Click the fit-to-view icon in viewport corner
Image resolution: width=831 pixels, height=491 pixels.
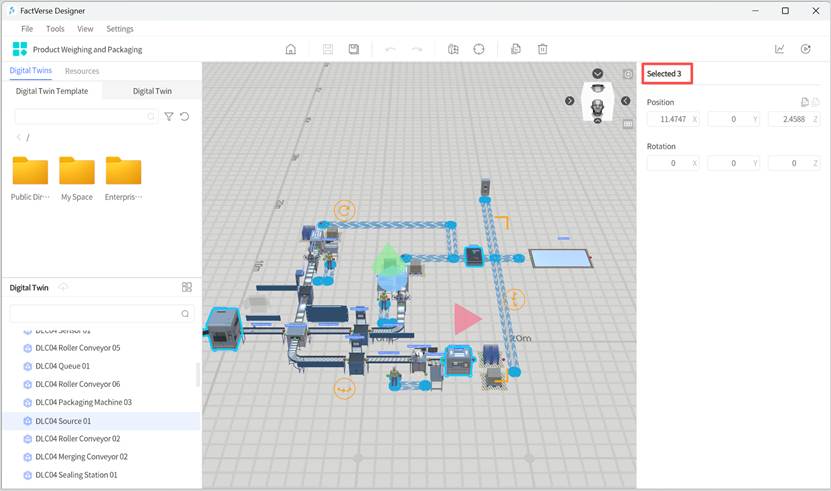(627, 74)
